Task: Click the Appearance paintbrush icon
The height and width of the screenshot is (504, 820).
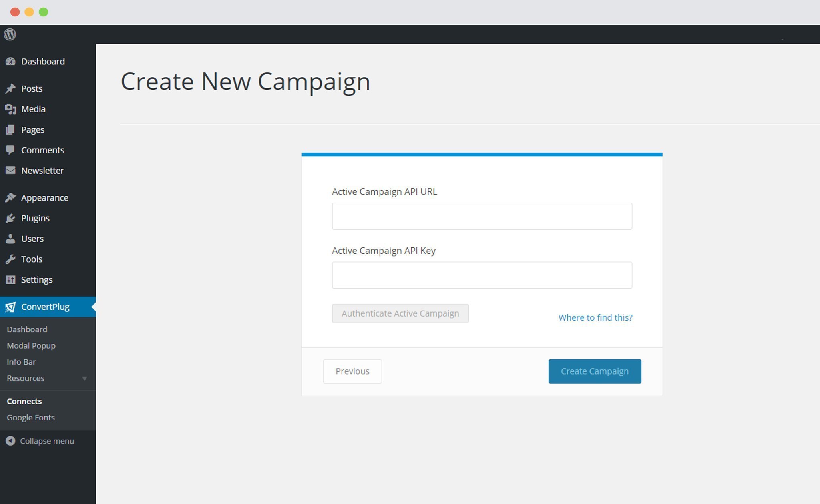Action: coord(10,198)
